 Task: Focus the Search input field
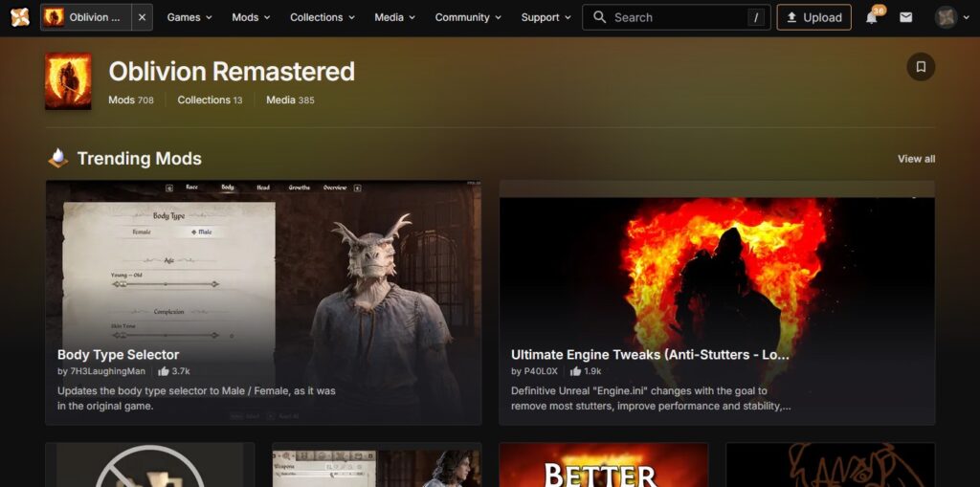[x=677, y=17]
